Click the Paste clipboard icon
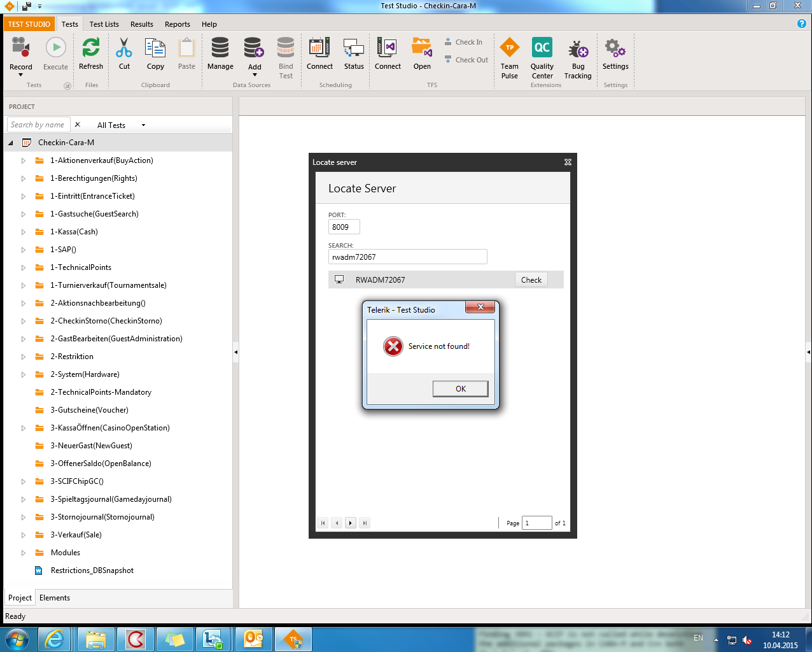Screen dimensions: 812x652 pyautogui.click(x=186, y=48)
